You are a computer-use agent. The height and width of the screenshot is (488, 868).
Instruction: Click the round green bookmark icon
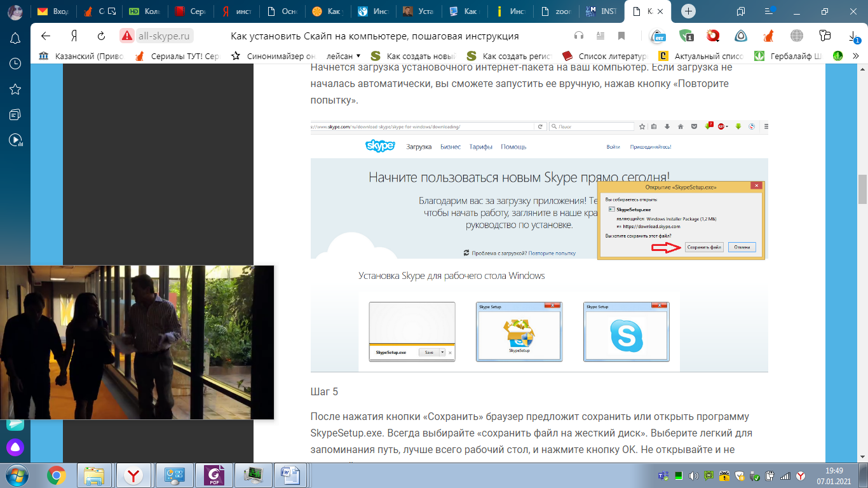point(838,56)
